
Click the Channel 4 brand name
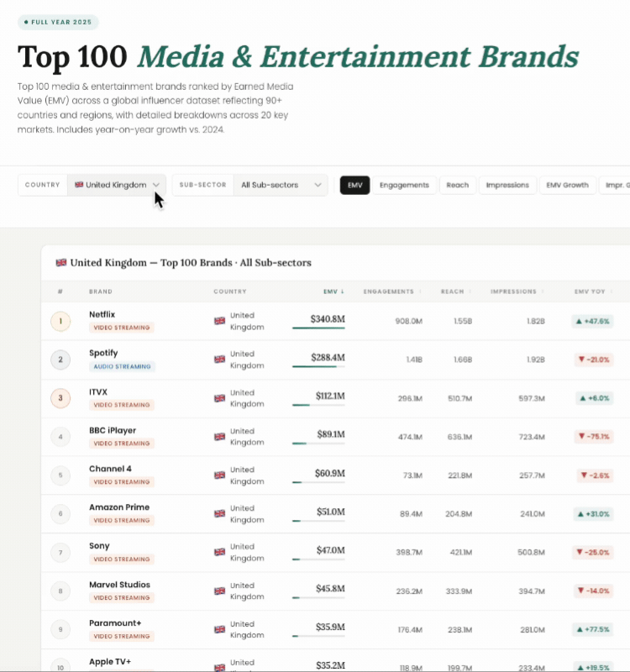(110, 469)
